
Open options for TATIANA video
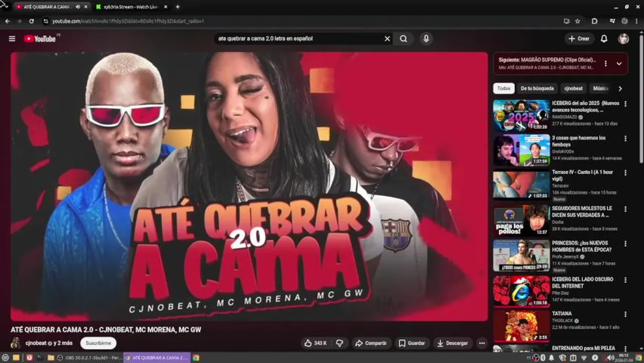(625, 314)
